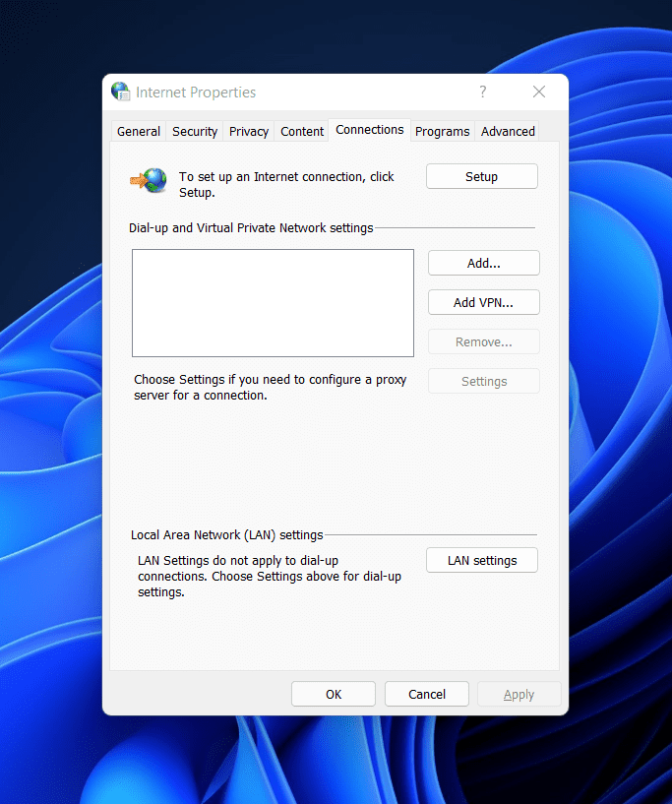Go to the Privacy tab

pyautogui.click(x=249, y=131)
